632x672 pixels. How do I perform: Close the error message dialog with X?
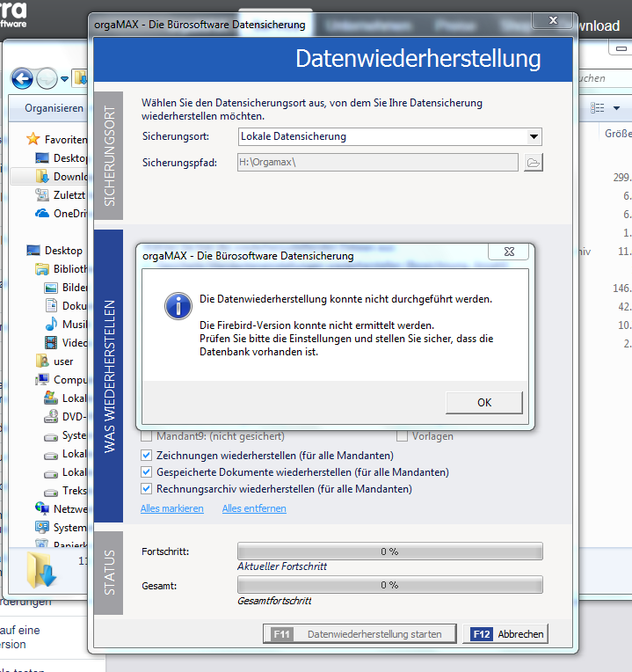point(509,252)
